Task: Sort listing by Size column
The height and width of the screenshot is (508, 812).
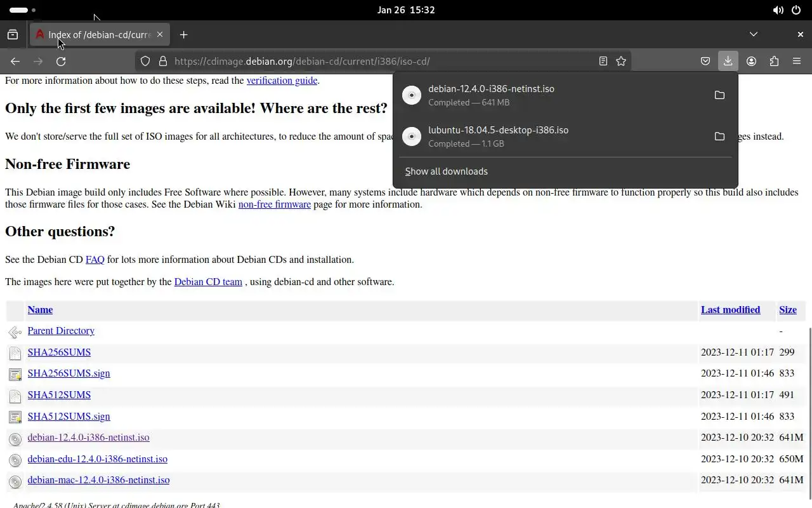Action: tap(788, 310)
